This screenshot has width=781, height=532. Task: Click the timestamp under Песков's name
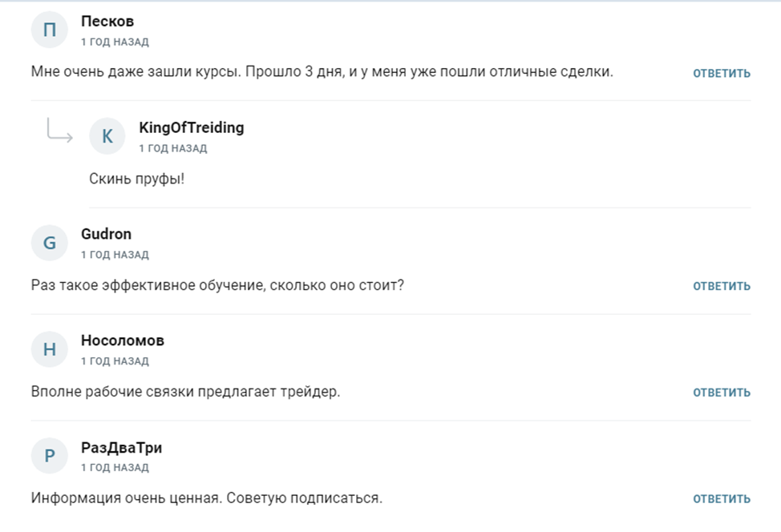(x=115, y=42)
